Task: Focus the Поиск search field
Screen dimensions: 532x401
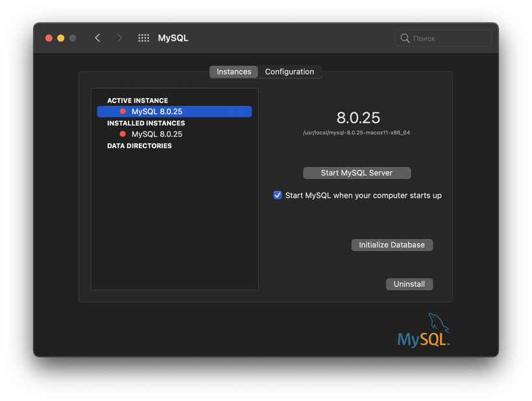Action: (x=448, y=38)
